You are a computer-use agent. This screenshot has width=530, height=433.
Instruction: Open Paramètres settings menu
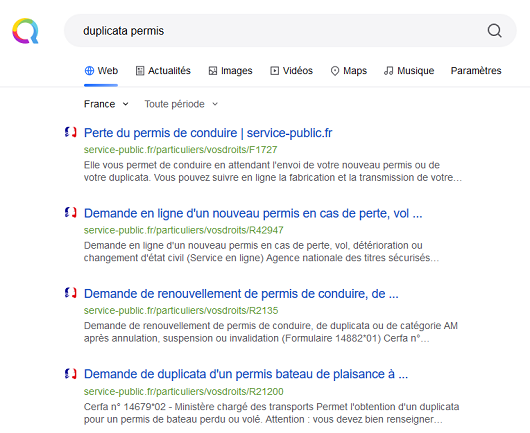coord(476,71)
